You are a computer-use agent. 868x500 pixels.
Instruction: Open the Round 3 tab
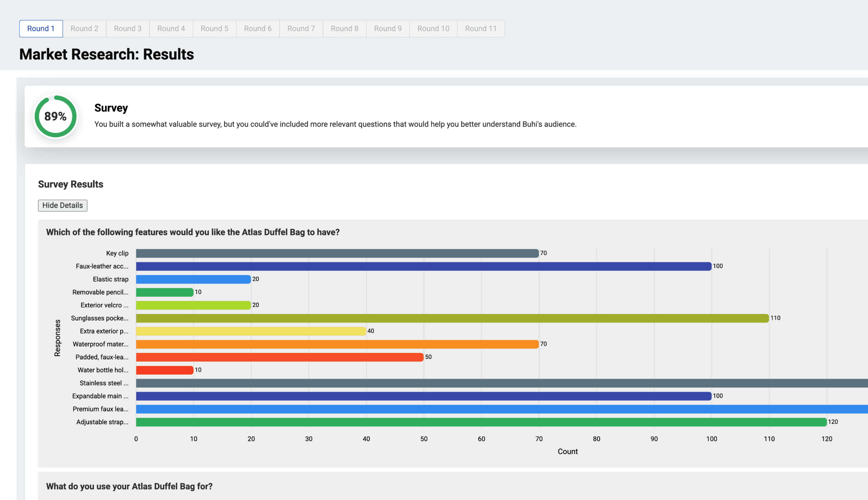(127, 28)
